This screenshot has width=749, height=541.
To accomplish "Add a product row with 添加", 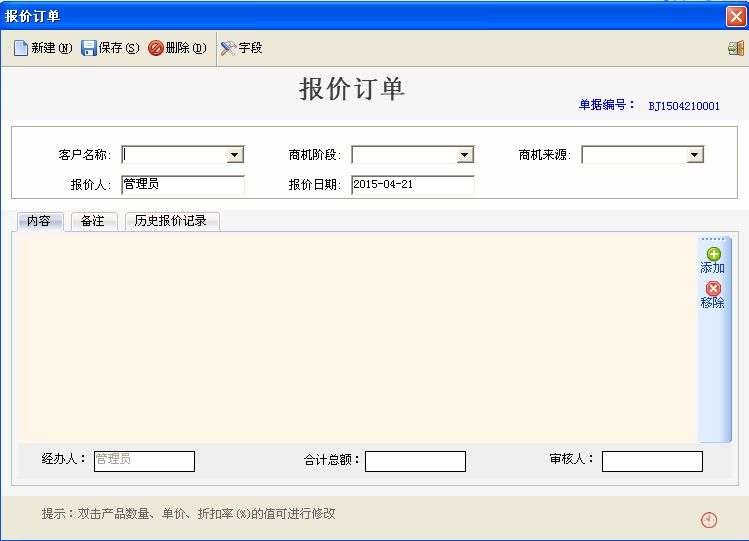I will 713,261.
